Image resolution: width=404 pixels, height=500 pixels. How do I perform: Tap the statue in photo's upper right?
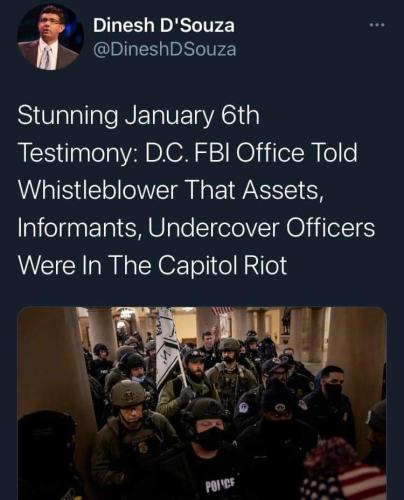click(286, 320)
